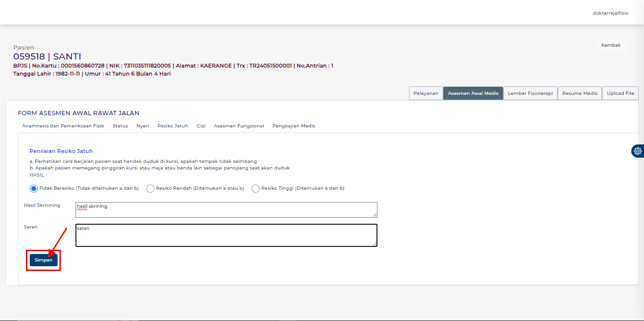Click inside the Saran text area

pos(226,235)
